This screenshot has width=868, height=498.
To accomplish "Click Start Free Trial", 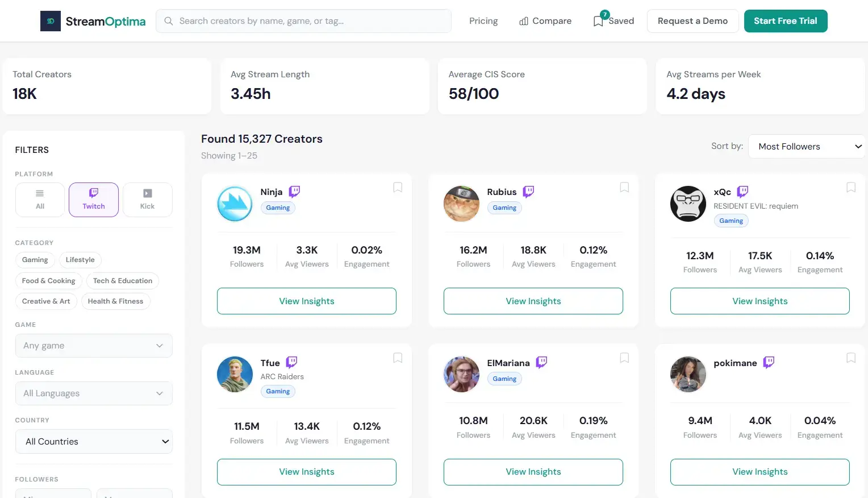I will [x=786, y=20].
